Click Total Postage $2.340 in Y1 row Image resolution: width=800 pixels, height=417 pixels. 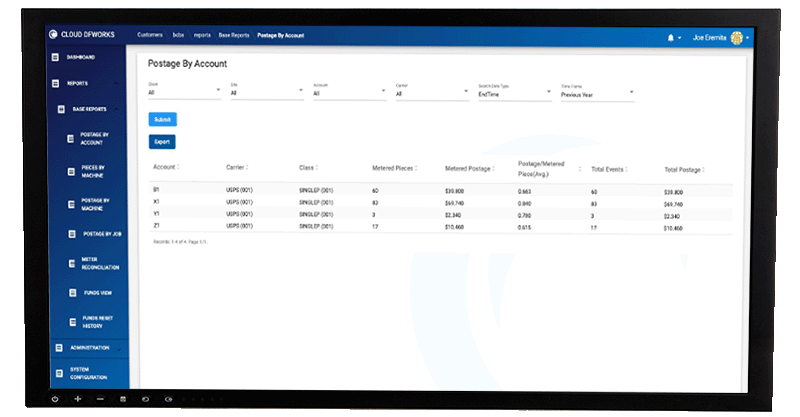coord(672,216)
